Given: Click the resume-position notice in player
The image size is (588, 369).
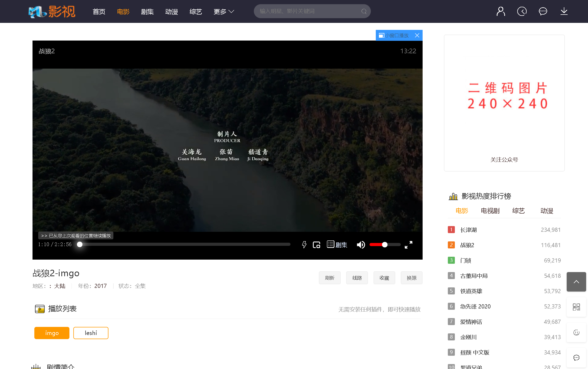Looking at the screenshot, I should [76, 236].
